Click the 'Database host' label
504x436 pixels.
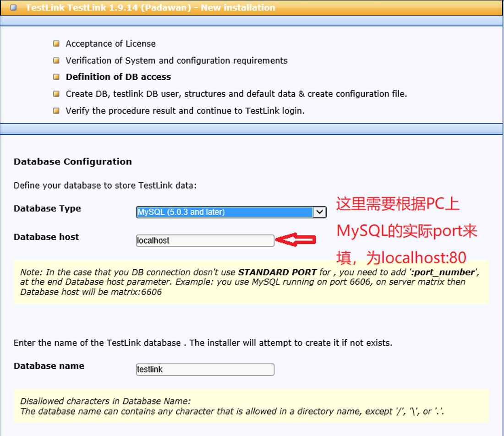pyautogui.click(x=46, y=237)
